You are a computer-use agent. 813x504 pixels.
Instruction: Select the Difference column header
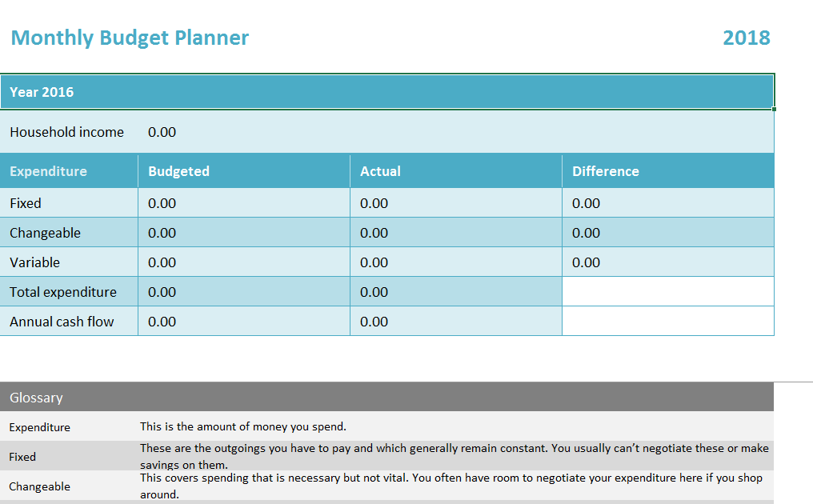[x=668, y=171]
